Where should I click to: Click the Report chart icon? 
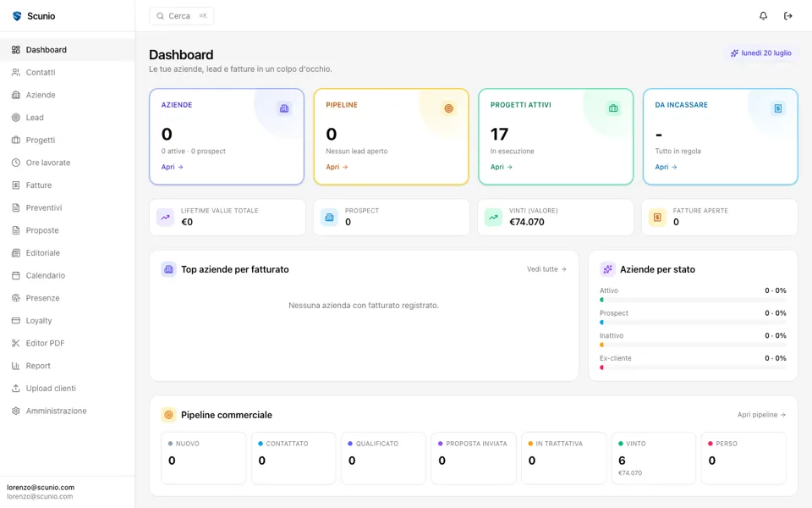(16, 366)
